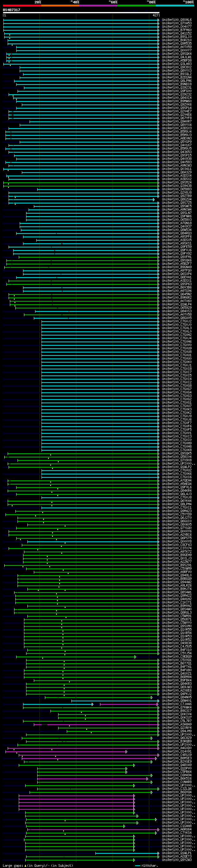The height and width of the screenshot is (868, 197).
Task: Select the query label AV407317
Action: tap(11, 10)
